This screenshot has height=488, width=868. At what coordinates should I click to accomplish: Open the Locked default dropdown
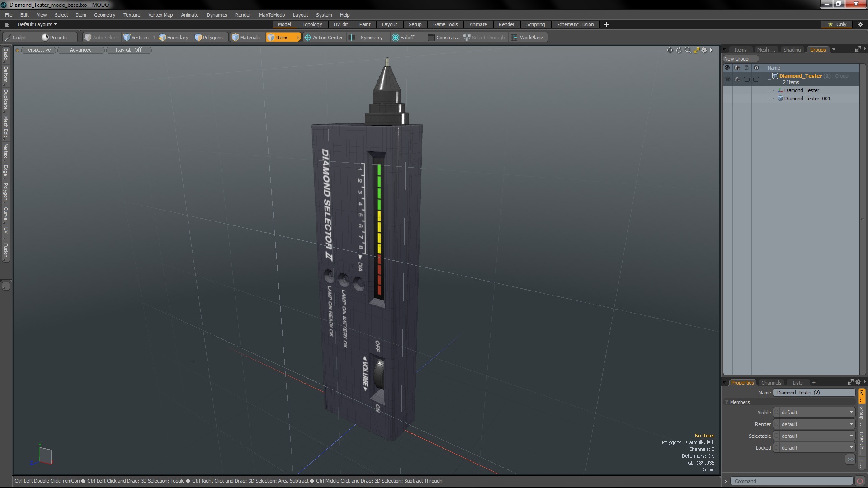(814, 448)
